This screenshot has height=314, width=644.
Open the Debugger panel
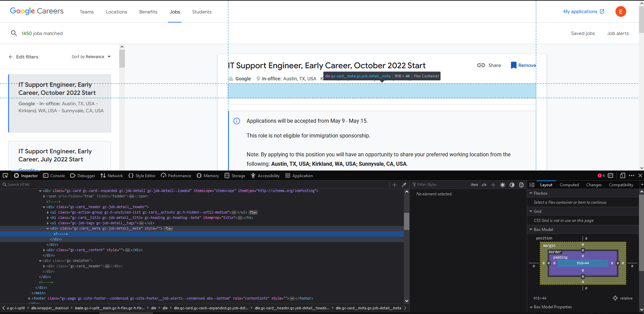pyautogui.click(x=83, y=175)
